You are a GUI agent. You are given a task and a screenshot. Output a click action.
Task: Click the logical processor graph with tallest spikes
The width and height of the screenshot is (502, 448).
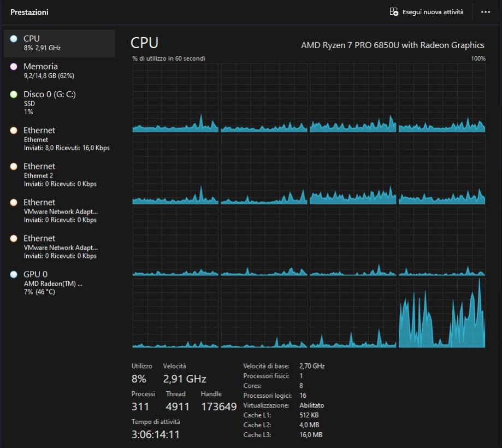pyautogui.click(x=441, y=313)
